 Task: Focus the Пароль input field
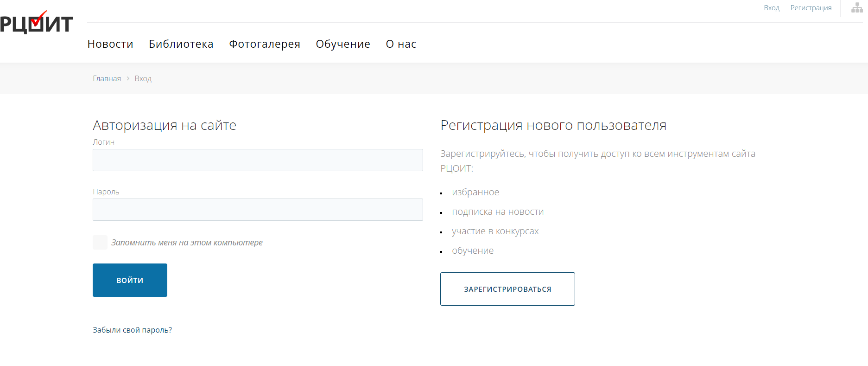258,210
